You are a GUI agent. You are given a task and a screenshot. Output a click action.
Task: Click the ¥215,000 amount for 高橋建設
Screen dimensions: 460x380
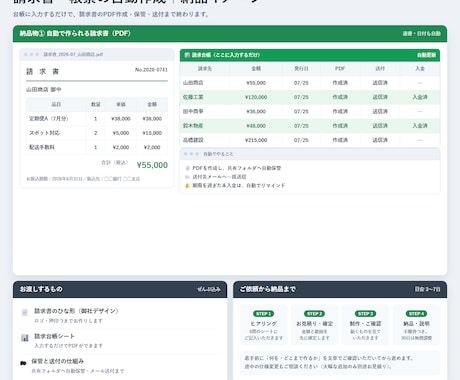tap(256, 140)
